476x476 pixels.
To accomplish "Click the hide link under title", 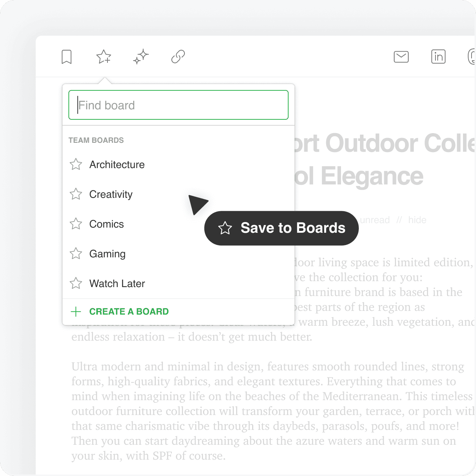I will [x=417, y=220].
